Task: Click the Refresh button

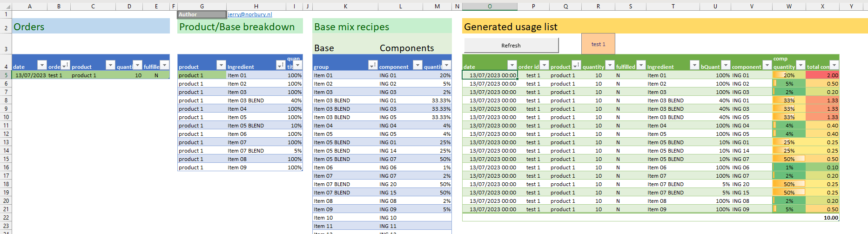Action: pyautogui.click(x=511, y=45)
